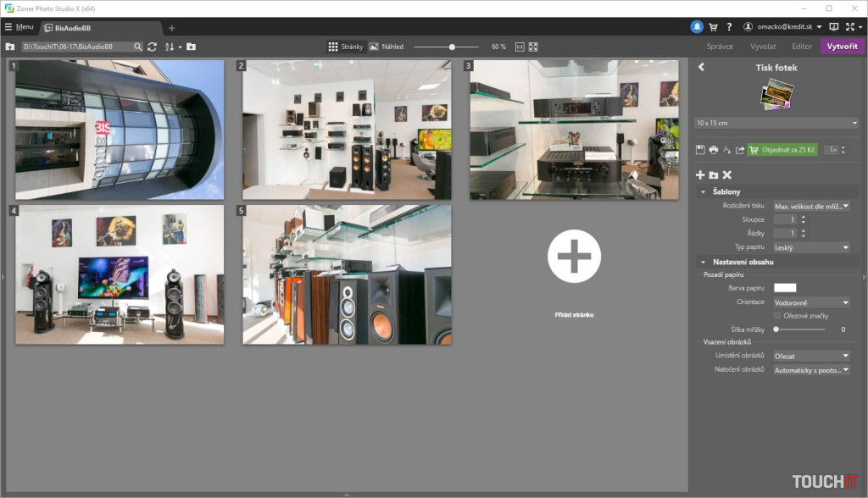
Task: Click the green Objednat za 25 Kč button
Action: pyautogui.click(x=782, y=150)
